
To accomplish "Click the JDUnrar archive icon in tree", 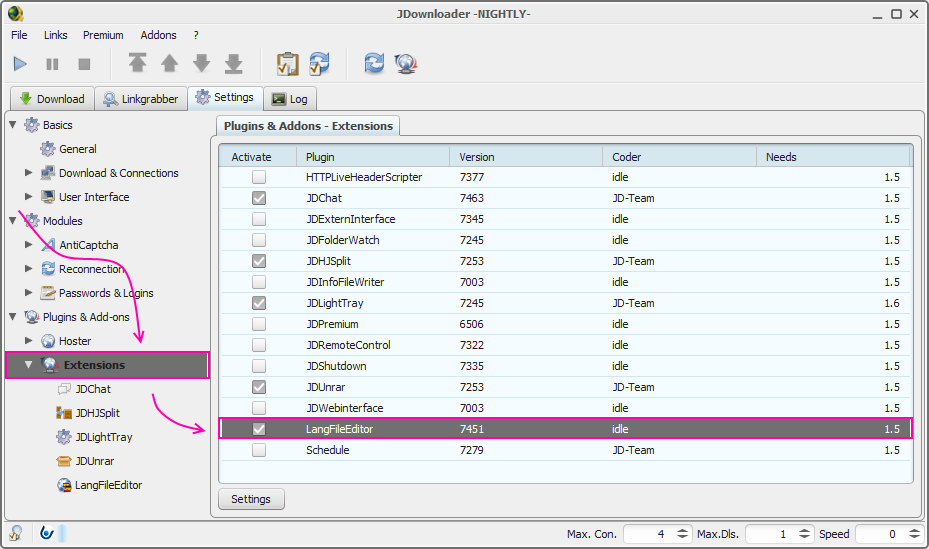I will (64, 461).
